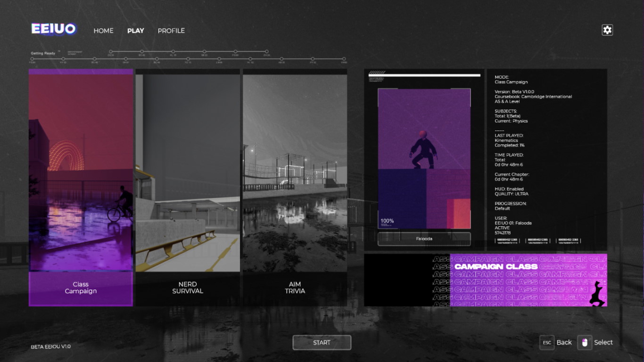Viewport: 644px width, 362px height.
Task: Choose the AIM TRIVIA label
Action: [295, 288]
